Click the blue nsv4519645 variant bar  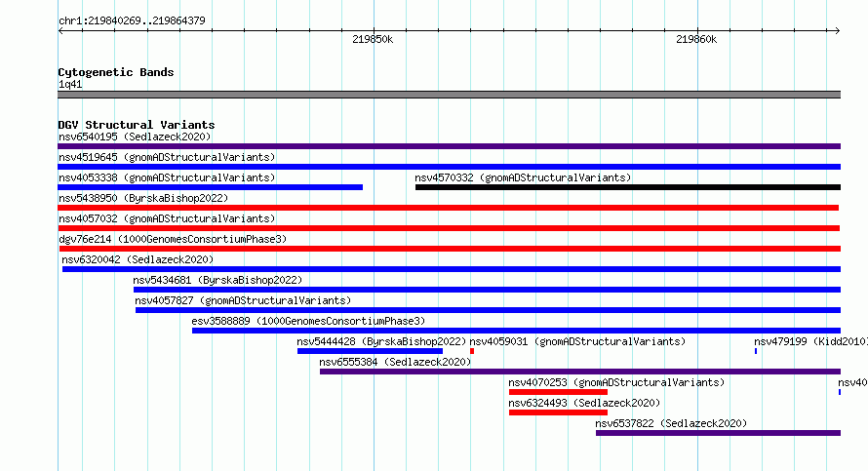[449, 167]
